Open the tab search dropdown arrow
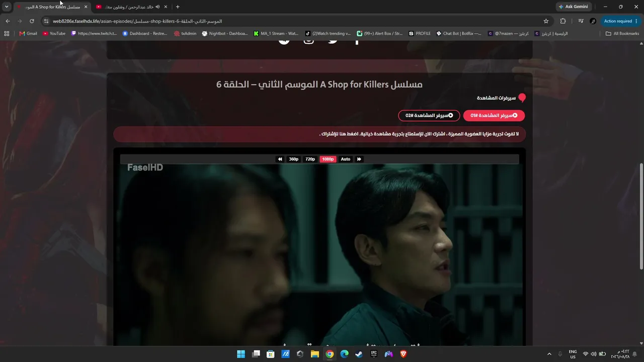 (x=7, y=7)
